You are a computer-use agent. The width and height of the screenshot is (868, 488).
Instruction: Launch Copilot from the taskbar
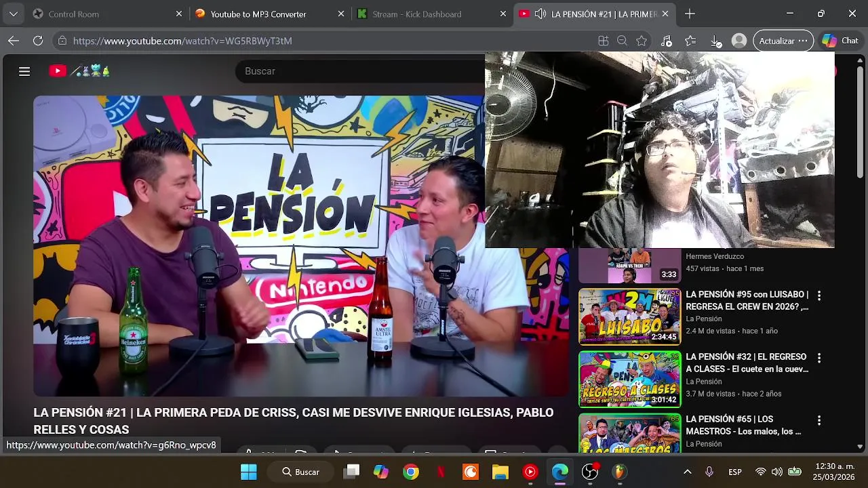pos(381,472)
